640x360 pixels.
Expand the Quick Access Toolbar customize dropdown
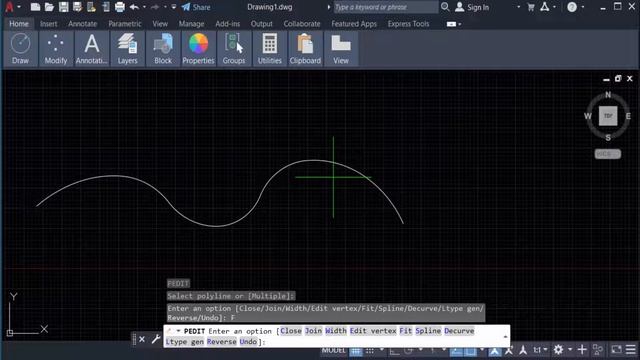tap(174, 7)
